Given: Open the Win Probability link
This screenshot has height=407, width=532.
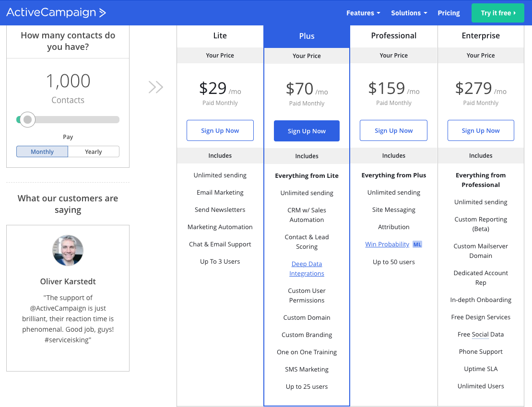Looking at the screenshot, I should 387,244.
